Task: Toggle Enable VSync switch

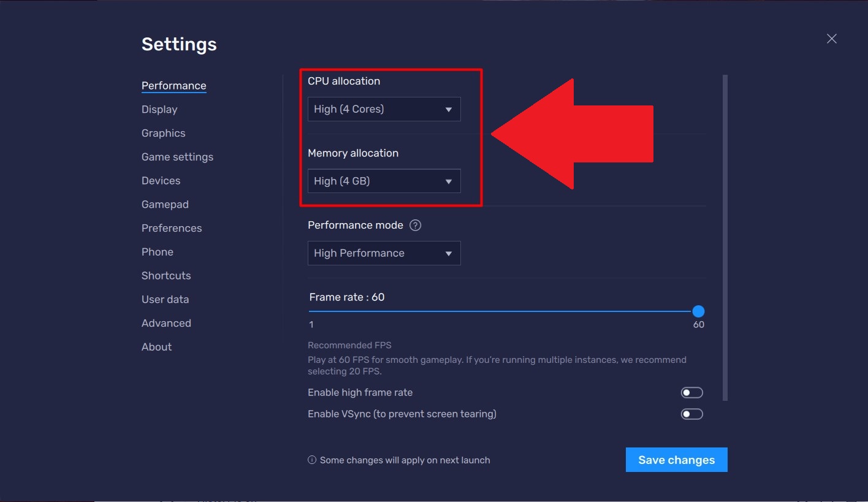Action: [x=691, y=414]
